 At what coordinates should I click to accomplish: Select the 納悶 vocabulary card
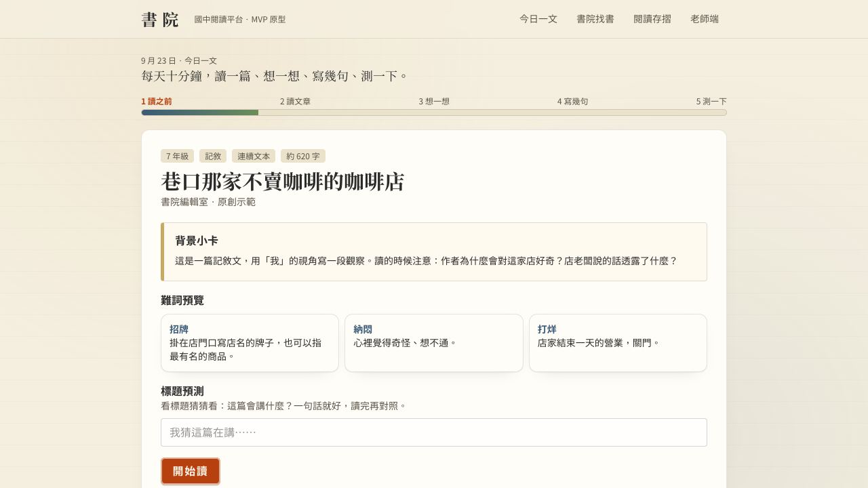coord(434,343)
